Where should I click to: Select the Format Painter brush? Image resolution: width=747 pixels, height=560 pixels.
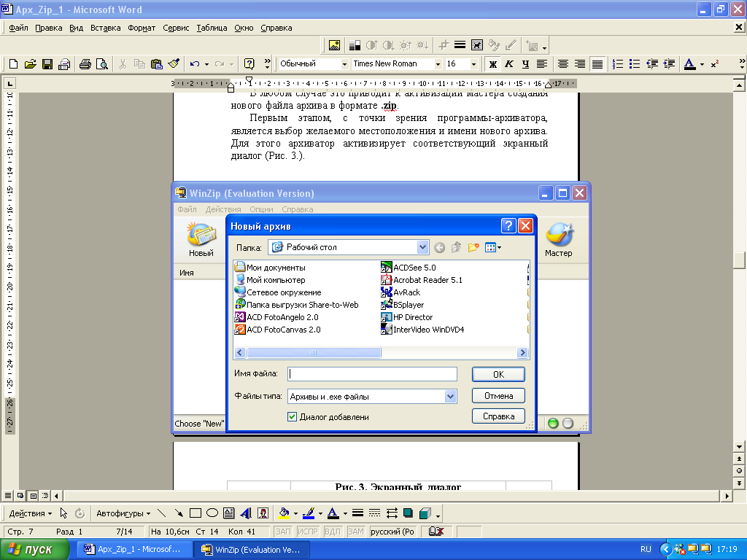[174, 64]
